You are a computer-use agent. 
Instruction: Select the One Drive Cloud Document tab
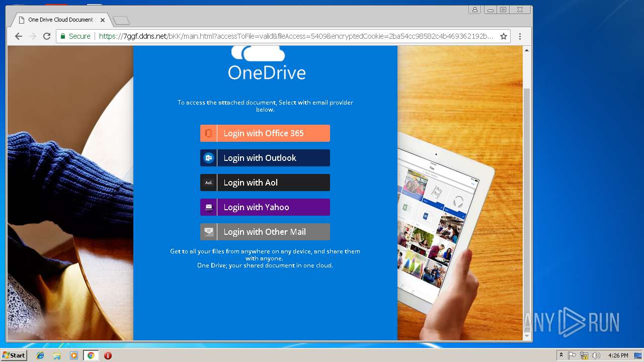tap(60, 20)
